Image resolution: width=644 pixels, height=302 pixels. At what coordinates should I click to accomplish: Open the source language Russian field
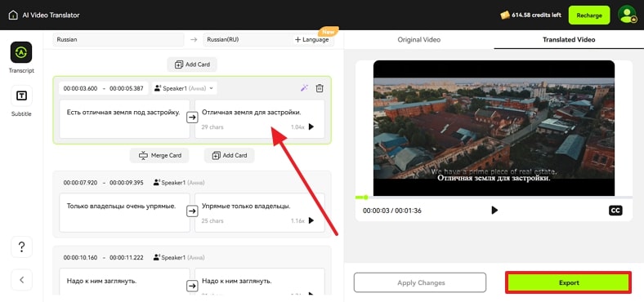pyautogui.click(x=119, y=40)
